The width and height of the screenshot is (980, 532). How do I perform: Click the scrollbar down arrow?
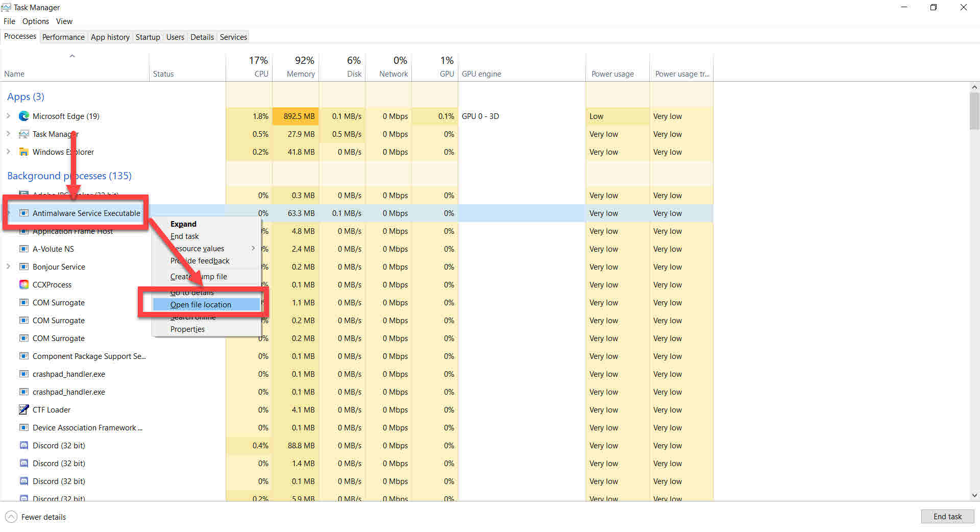pos(974,495)
